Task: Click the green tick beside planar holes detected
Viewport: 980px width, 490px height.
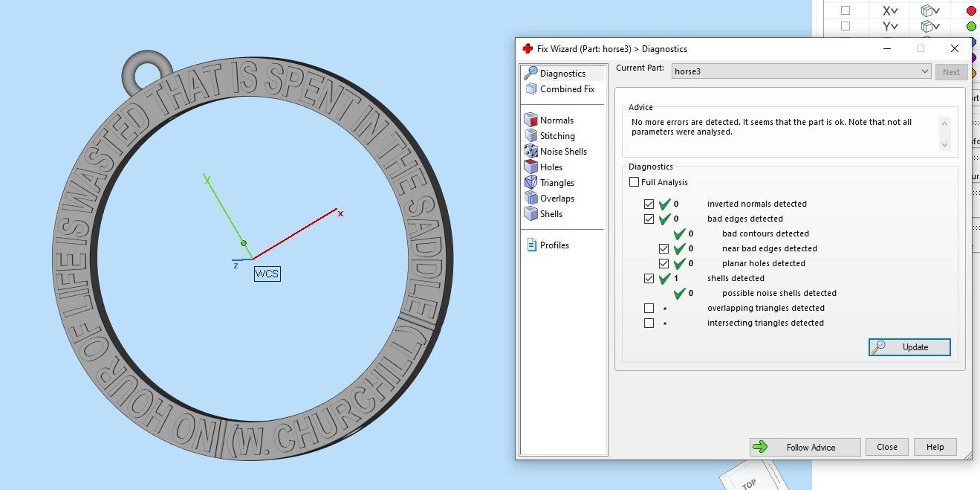Action: pyautogui.click(x=680, y=263)
